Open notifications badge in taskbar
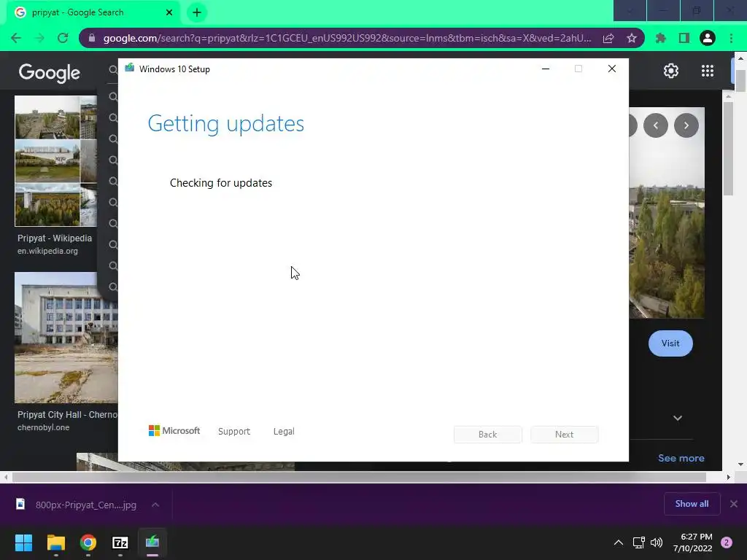The height and width of the screenshot is (560, 747). [x=727, y=542]
